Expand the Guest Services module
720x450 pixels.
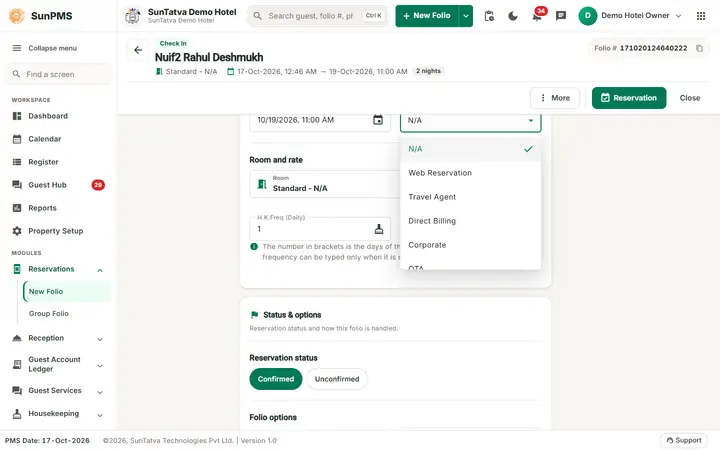click(100, 392)
